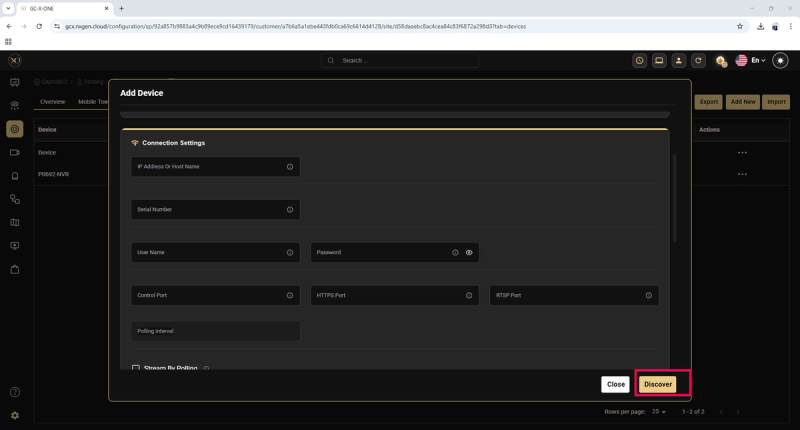Click the refresh icon in app header

(x=698, y=60)
